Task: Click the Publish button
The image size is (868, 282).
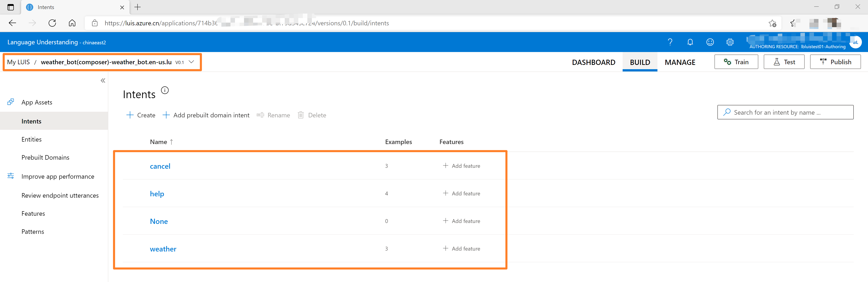Action: pos(835,62)
